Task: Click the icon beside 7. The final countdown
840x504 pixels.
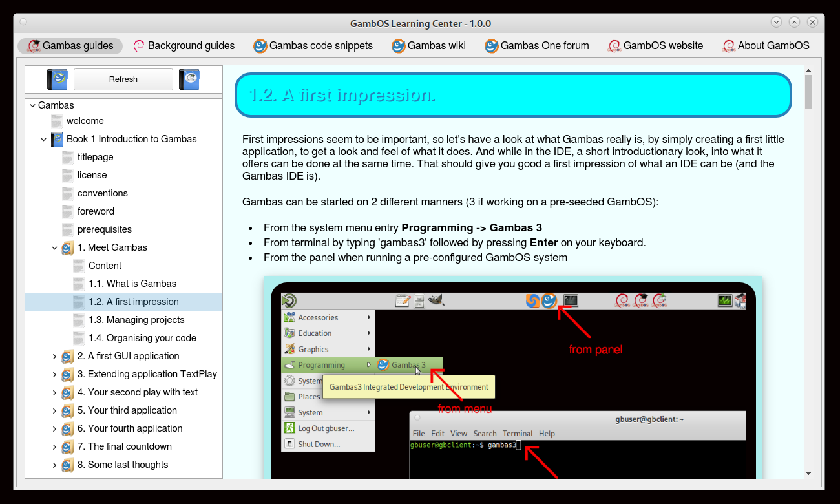Action: tap(68, 446)
